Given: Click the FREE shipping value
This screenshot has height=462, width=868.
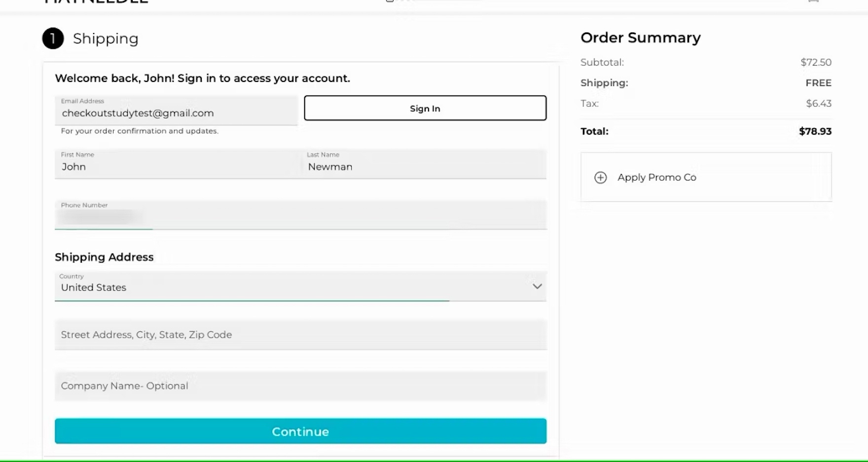Looking at the screenshot, I should point(818,83).
